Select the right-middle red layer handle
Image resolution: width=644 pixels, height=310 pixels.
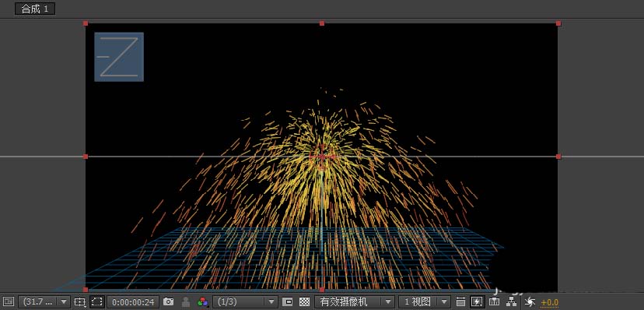tap(558, 157)
